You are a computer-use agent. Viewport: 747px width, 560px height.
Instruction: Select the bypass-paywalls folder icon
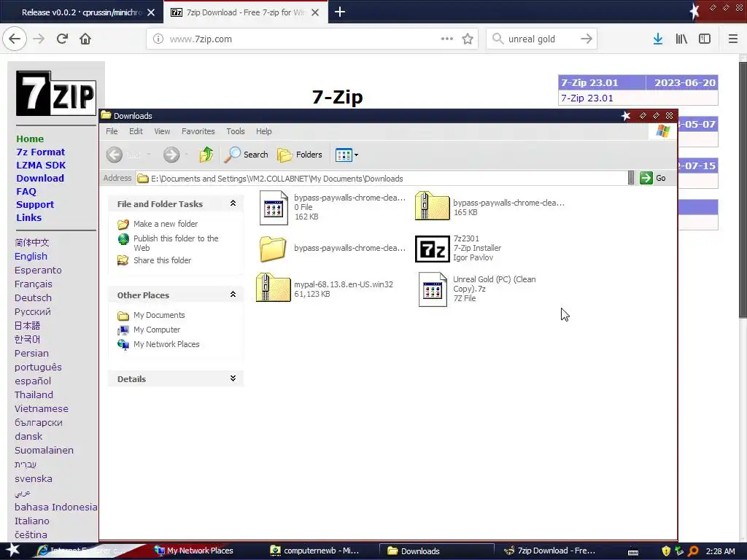pyautogui.click(x=273, y=249)
